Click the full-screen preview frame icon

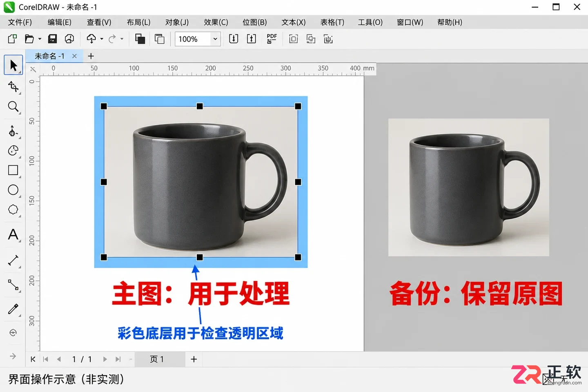tap(293, 39)
